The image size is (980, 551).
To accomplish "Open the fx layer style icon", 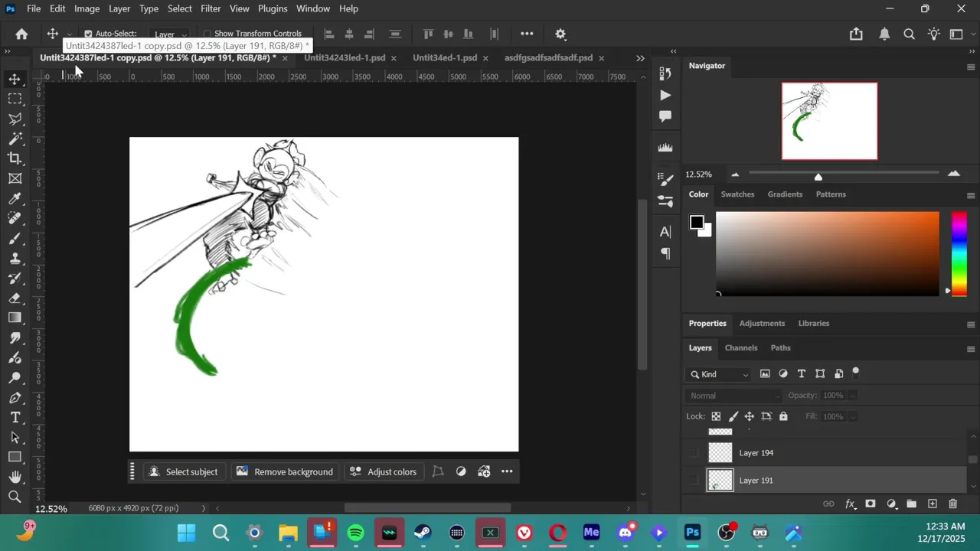I will coord(850,504).
